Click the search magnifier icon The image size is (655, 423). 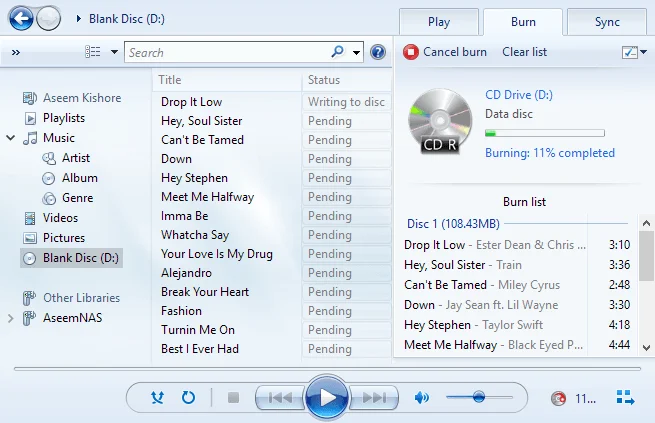pos(338,52)
